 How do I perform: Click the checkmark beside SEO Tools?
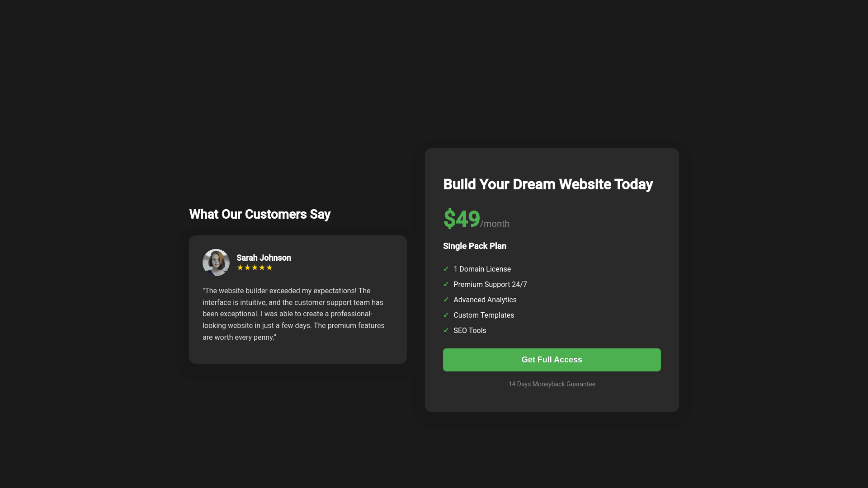(446, 330)
